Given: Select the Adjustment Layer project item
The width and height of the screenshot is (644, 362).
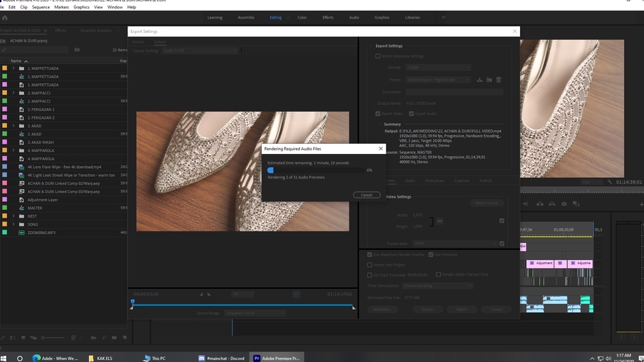Looking at the screenshot, I should [42, 200].
